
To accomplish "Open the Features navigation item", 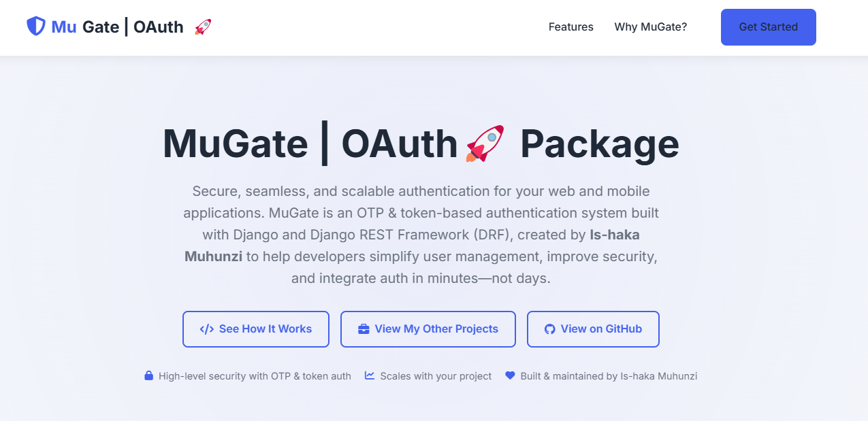I will 570,27.
